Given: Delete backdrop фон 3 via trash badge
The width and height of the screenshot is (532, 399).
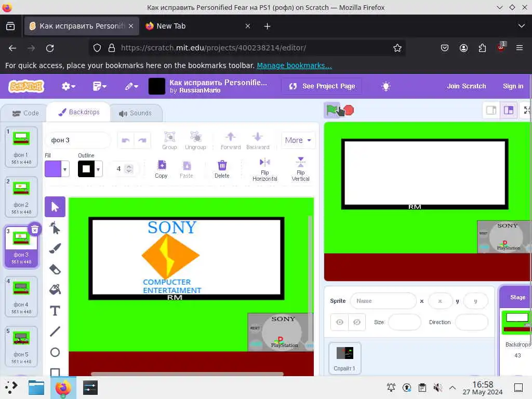Looking at the screenshot, I should (x=35, y=230).
